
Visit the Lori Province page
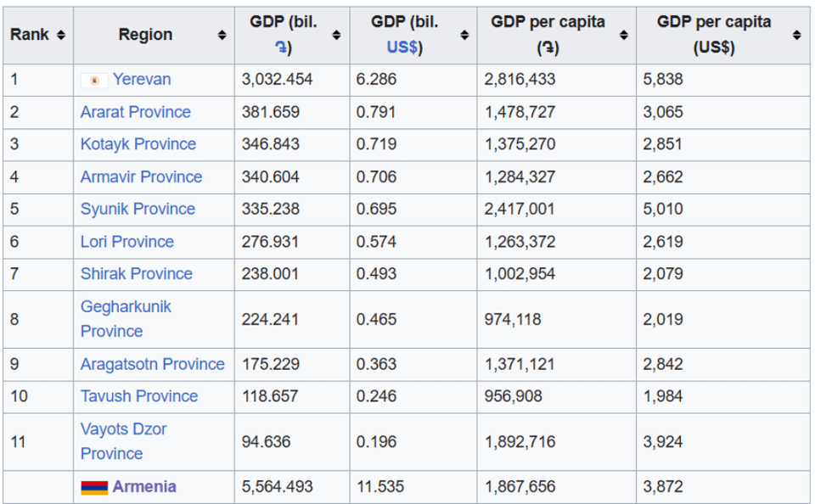coord(127,242)
